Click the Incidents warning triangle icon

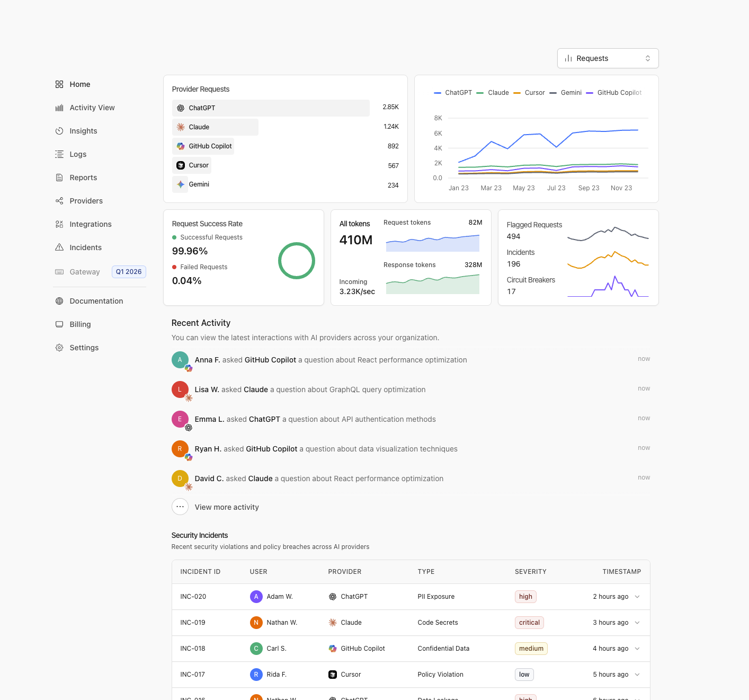59,247
